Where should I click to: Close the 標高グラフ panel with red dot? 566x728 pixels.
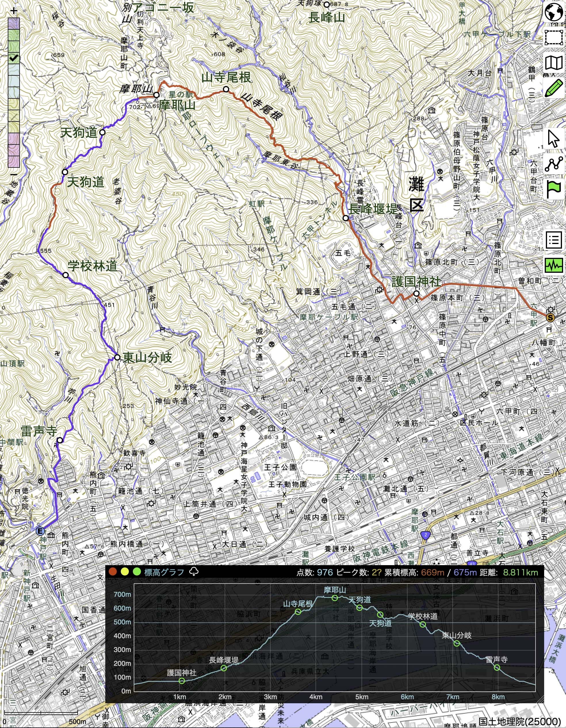113,572
